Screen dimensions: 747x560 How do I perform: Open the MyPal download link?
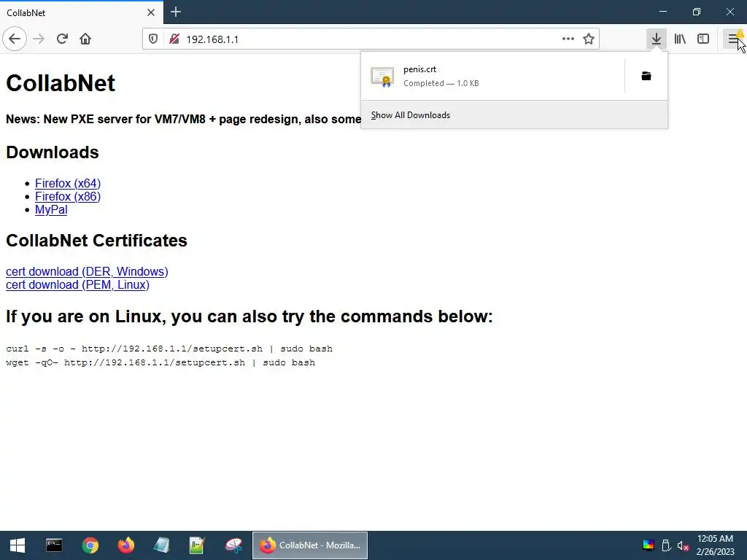click(x=51, y=210)
